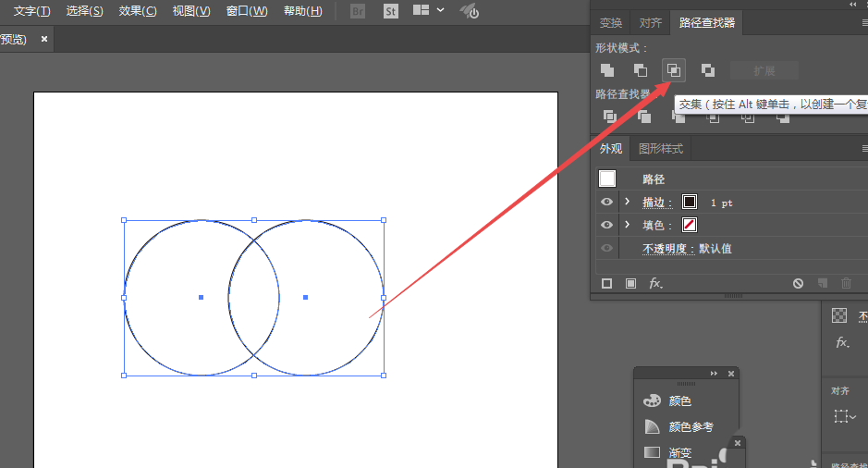
Task: Click the Minus Back pathfinder icon
Action: [783, 117]
